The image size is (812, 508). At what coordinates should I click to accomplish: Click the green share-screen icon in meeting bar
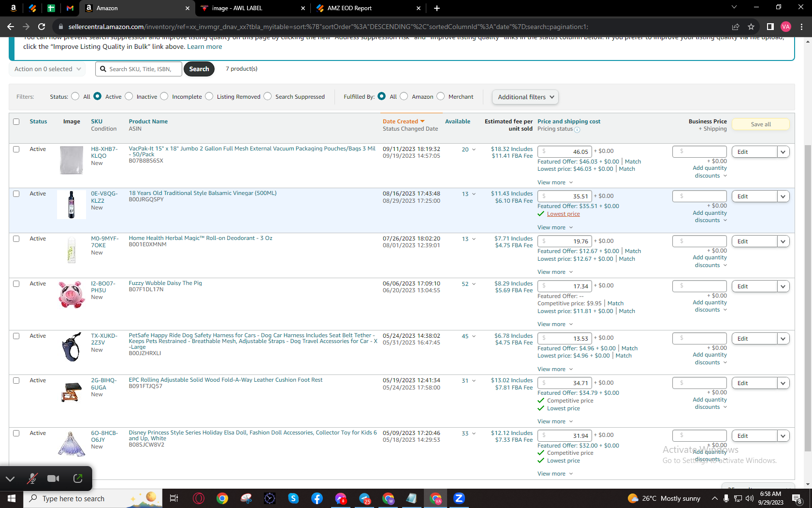click(x=78, y=478)
